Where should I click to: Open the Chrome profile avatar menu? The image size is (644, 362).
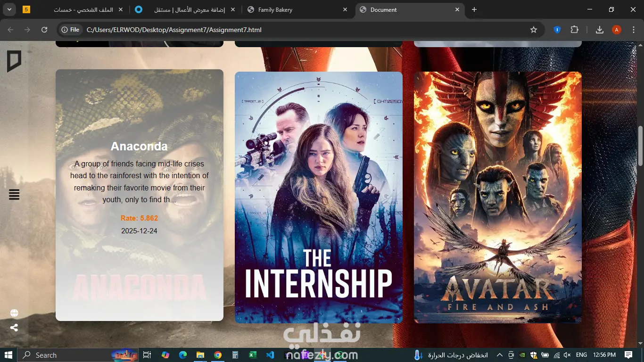point(616,30)
